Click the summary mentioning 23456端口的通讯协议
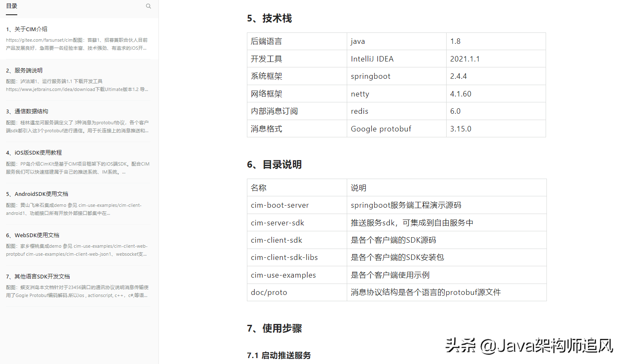The height and width of the screenshot is (364, 624). pyautogui.click(x=77, y=291)
